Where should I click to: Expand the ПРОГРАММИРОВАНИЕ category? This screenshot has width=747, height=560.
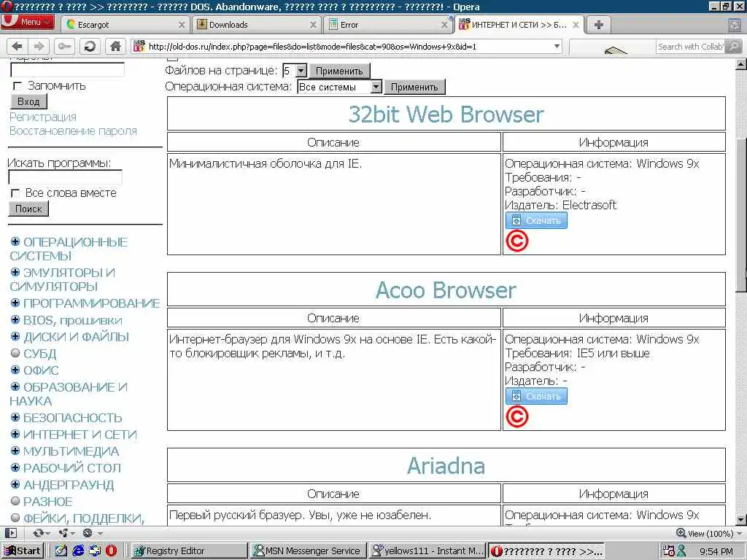click(15, 303)
